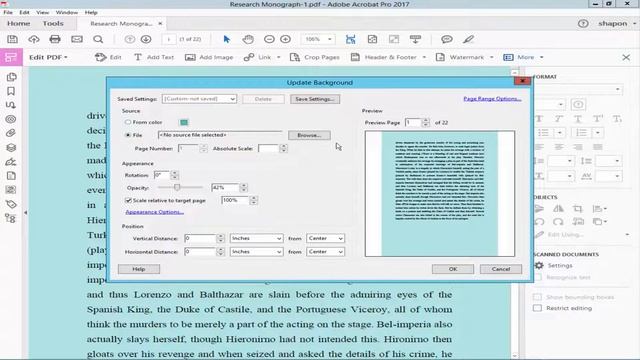
Task: Click Save Settings... button
Action: pos(315,99)
